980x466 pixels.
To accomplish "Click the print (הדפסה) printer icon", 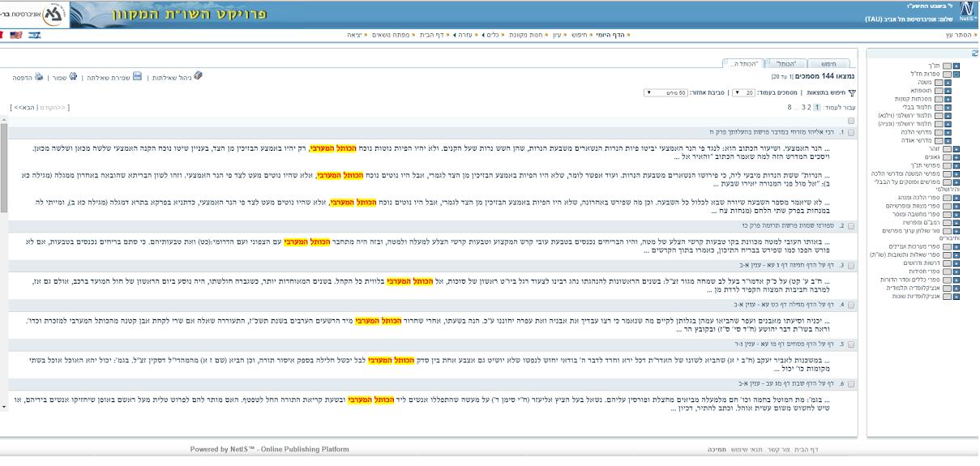I will pos(39,78).
